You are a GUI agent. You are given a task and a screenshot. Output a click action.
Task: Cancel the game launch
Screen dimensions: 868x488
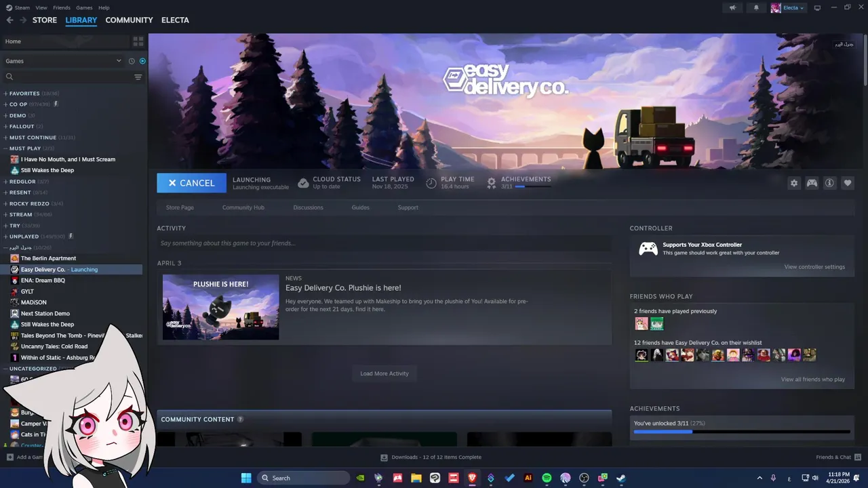(x=192, y=183)
